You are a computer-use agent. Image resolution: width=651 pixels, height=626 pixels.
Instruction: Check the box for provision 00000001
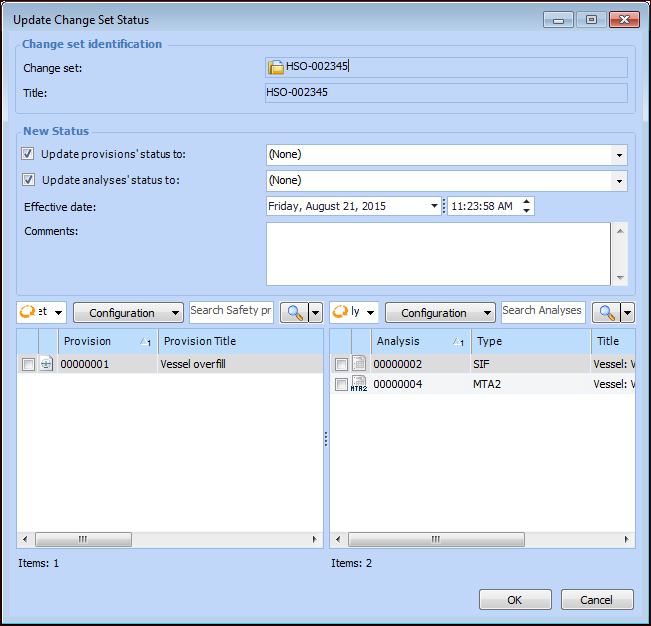coord(28,365)
